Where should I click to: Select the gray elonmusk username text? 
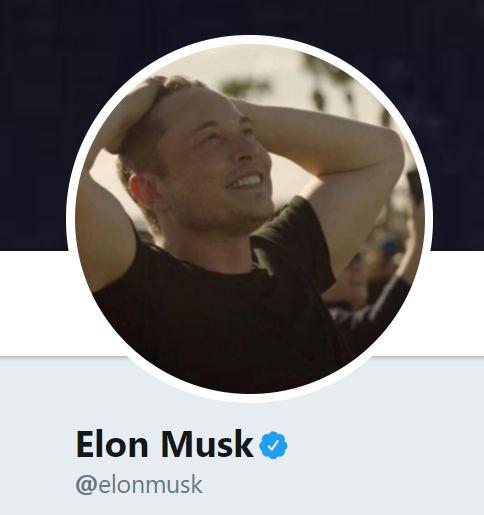coord(150,485)
